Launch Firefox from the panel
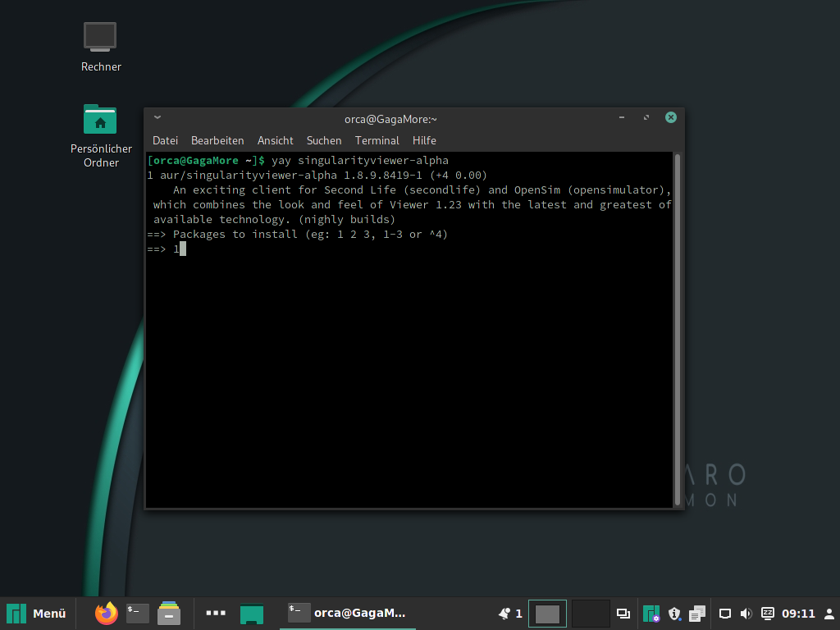840x630 pixels. [x=106, y=614]
